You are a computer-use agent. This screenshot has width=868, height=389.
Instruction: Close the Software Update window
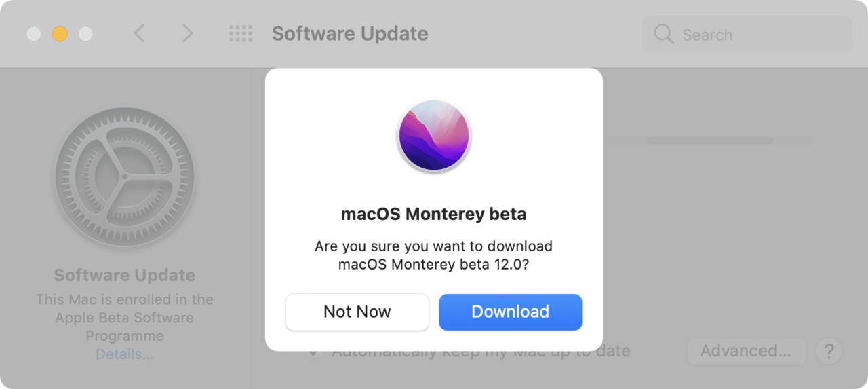[34, 33]
